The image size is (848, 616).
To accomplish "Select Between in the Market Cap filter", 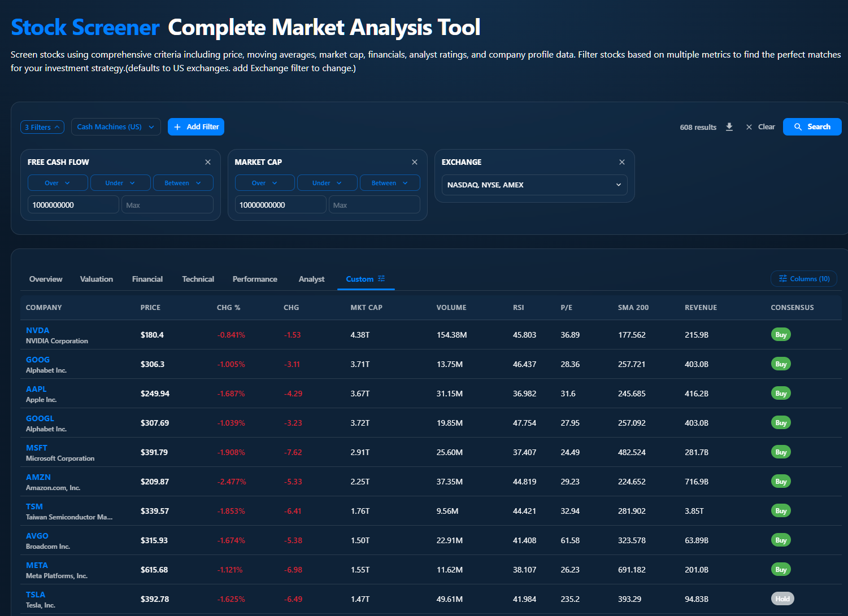I will point(390,183).
